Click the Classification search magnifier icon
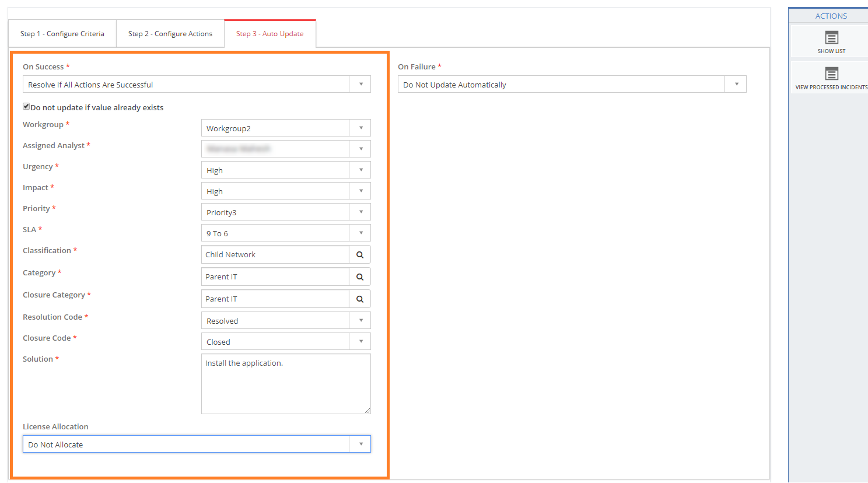This screenshot has width=868, height=483. click(360, 255)
